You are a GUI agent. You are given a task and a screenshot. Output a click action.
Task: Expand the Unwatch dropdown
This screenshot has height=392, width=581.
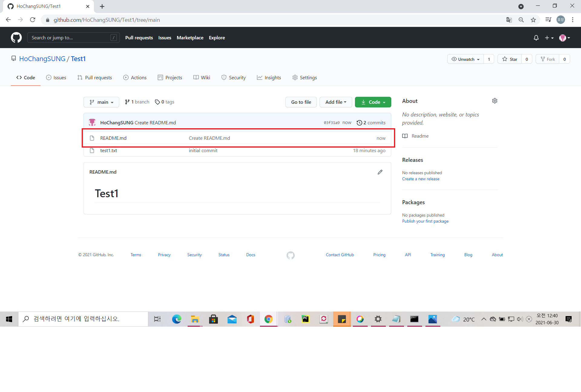tap(465, 59)
